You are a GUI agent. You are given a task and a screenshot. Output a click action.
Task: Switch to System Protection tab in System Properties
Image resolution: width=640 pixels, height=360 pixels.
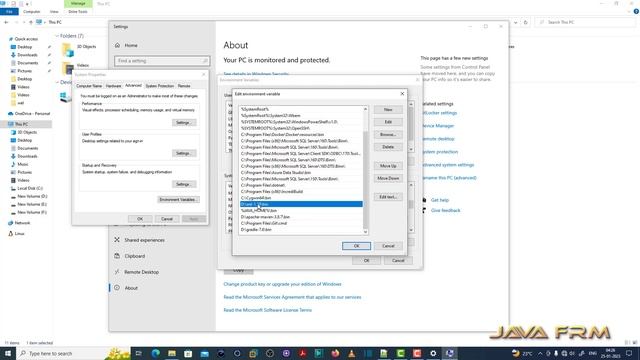pyautogui.click(x=160, y=86)
